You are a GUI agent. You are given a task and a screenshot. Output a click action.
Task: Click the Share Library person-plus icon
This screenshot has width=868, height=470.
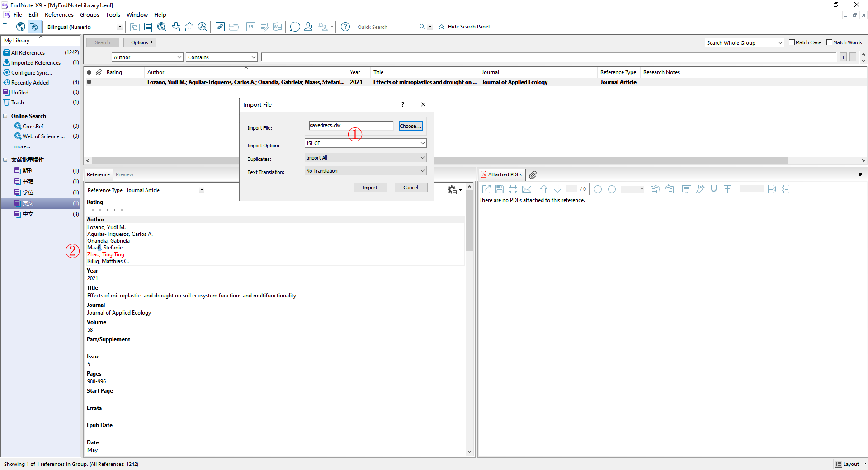point(309,27)
